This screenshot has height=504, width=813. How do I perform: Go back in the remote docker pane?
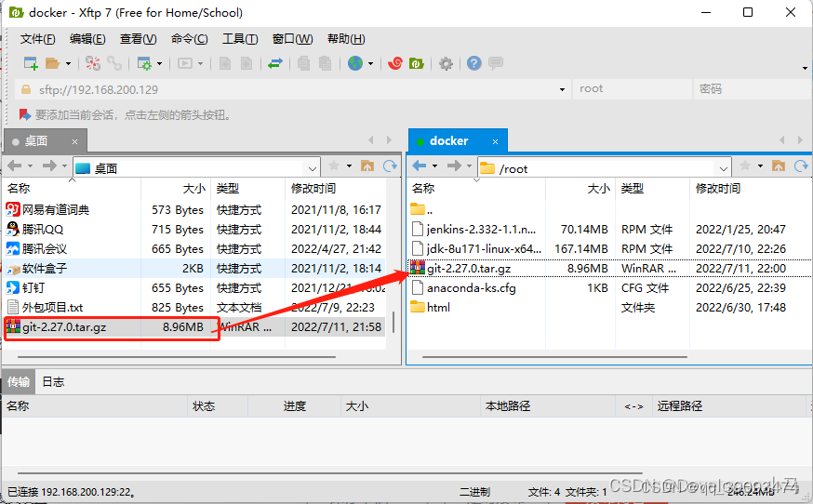(x=419, y=166)
